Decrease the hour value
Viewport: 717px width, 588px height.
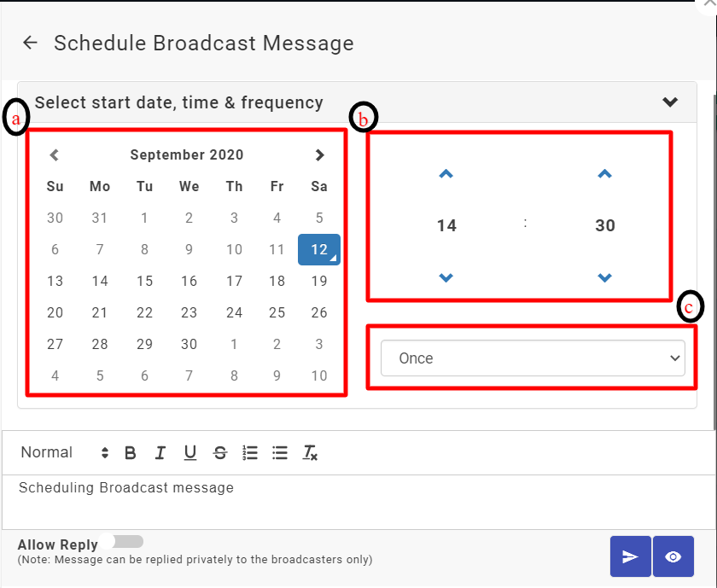[x=446, y=277]
